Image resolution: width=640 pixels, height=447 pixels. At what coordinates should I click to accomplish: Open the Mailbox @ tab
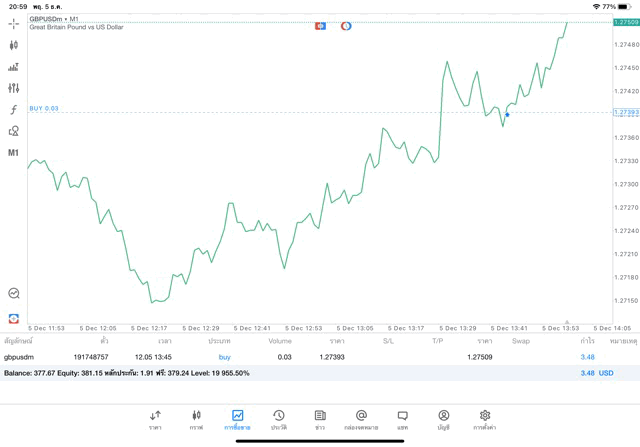(361, 419)
